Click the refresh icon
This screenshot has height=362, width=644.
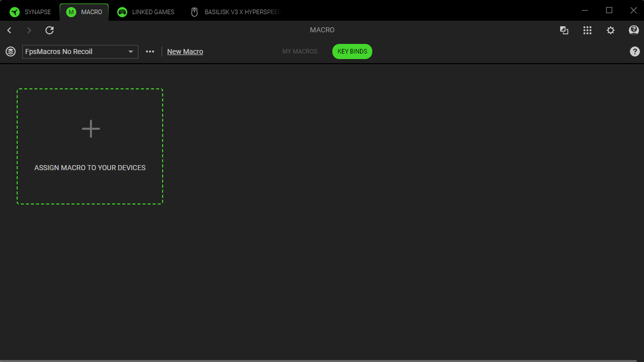(49, 30)
